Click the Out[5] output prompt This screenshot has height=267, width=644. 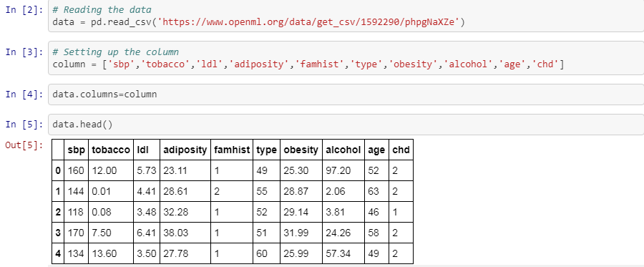pos(24,145)
